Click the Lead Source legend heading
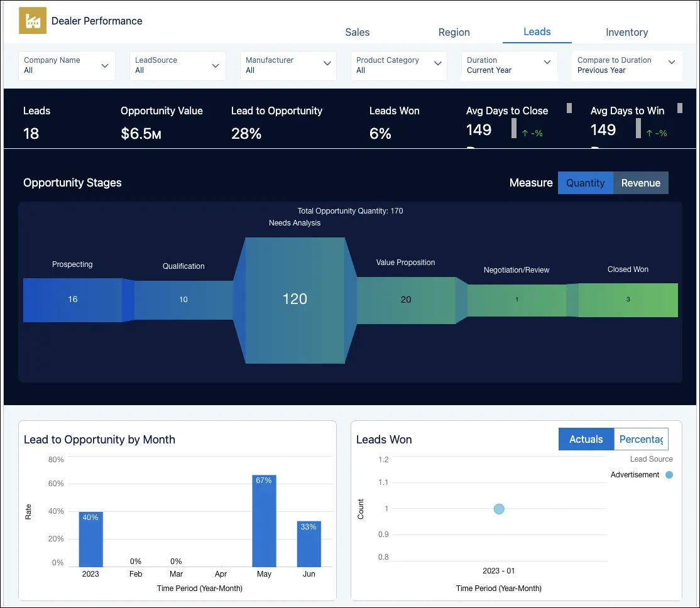Viewport: 700px width, 608px height. tap(651, 459)
